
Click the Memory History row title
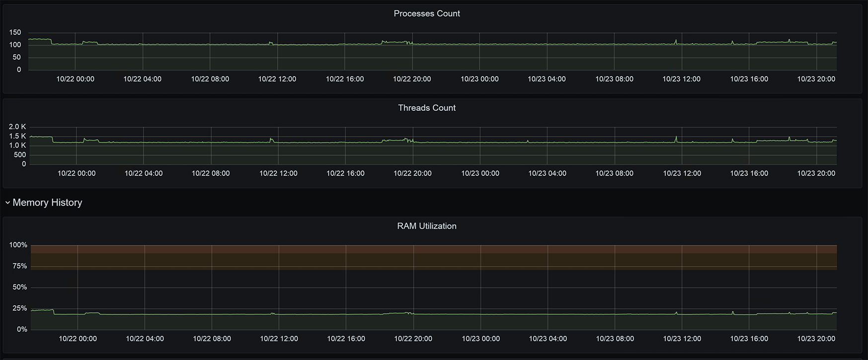(47, 203)
